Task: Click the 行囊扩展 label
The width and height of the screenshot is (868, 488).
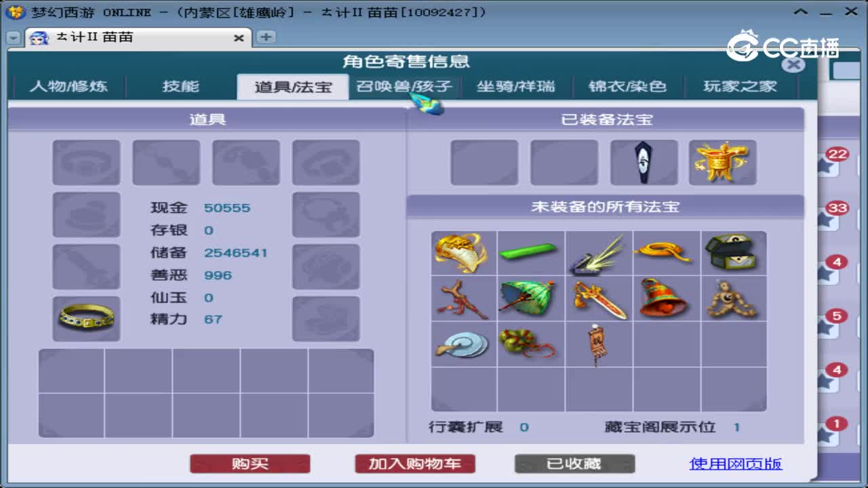Action: coord(465,427)
